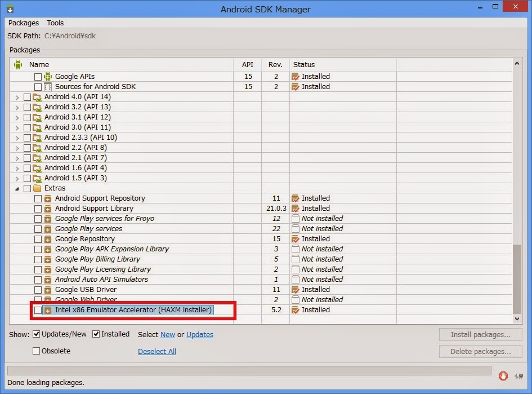Click the scrollbar up arrow

(517, 64)
